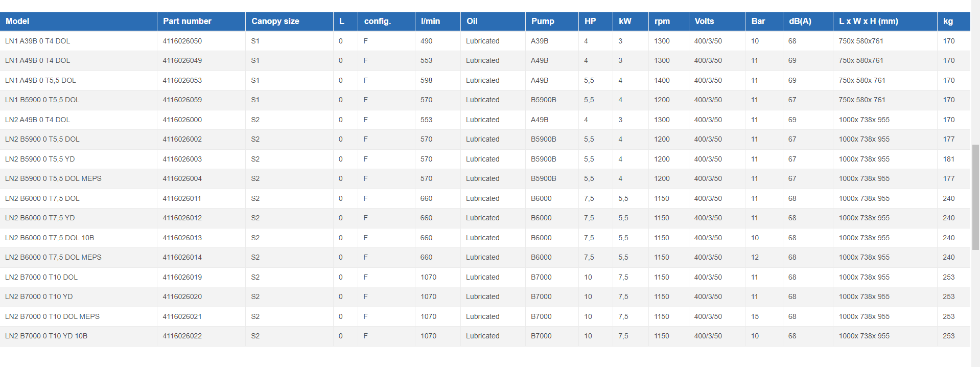Click the Model column header
Viewport: 980px width, 367px height.
tap(17, 21)
